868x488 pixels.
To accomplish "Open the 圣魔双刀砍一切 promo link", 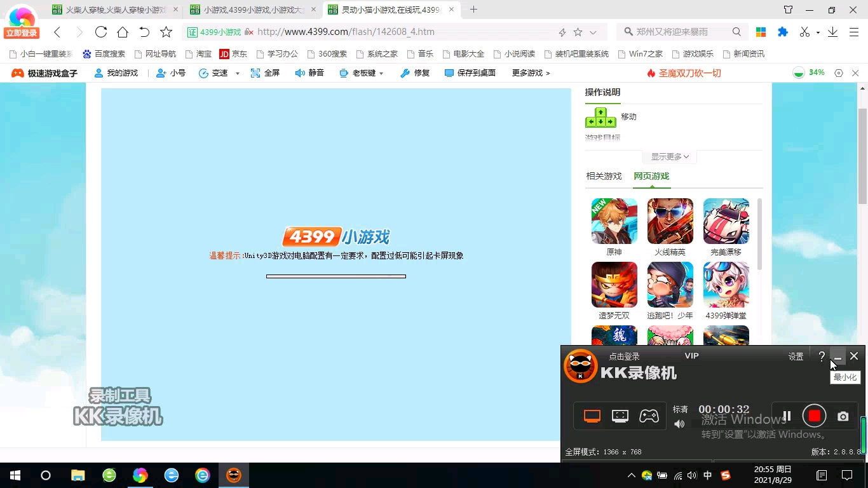I will pyautogui.click(x=684, y=73).
